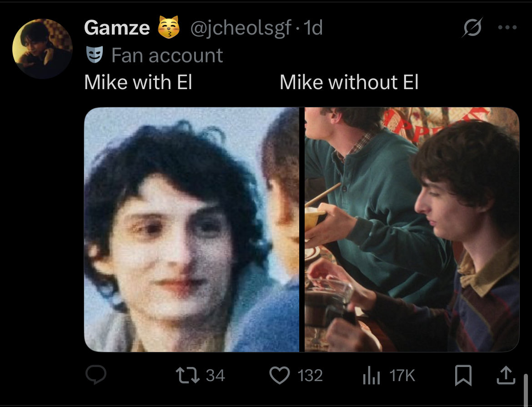
Task: Open view analytics bar chart icon
Action: [371, 376]
